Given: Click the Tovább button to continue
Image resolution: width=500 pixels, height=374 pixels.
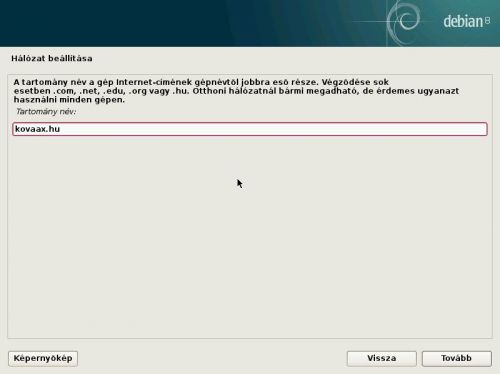Looking at the screenshot, I should pyautogui.click(x=456, y=359).
